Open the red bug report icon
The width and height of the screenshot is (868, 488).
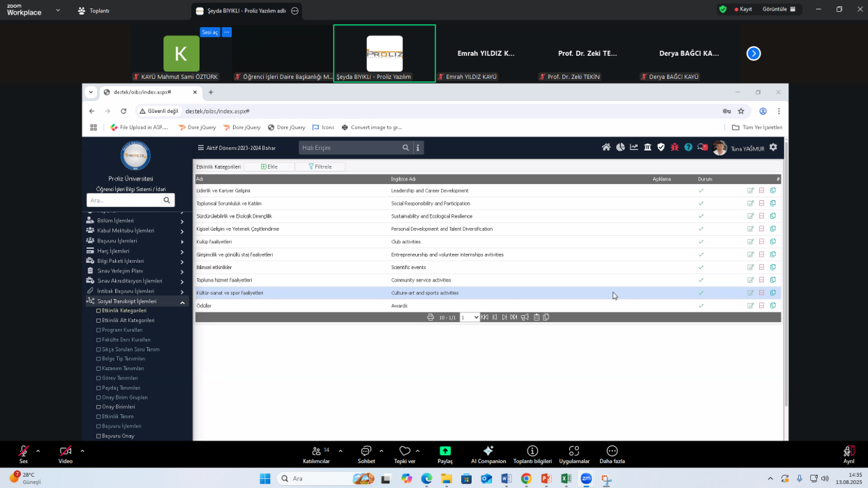tap(674, 147)
